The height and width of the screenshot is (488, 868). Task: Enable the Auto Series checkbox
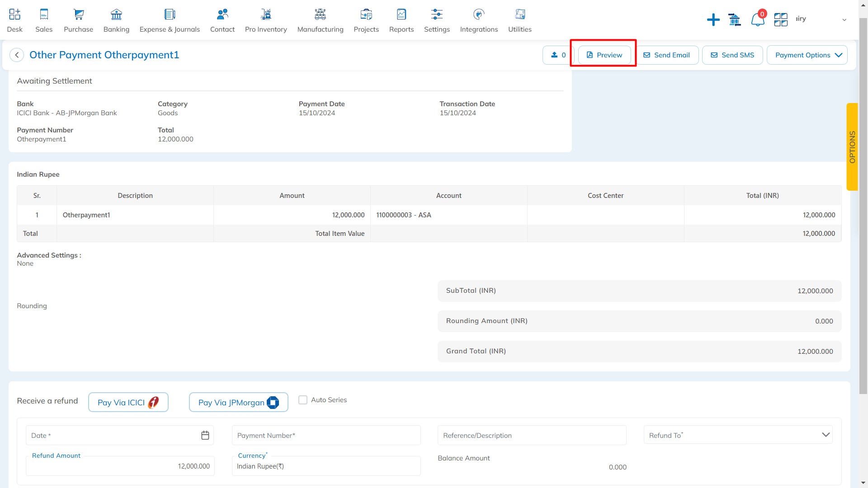303,400
